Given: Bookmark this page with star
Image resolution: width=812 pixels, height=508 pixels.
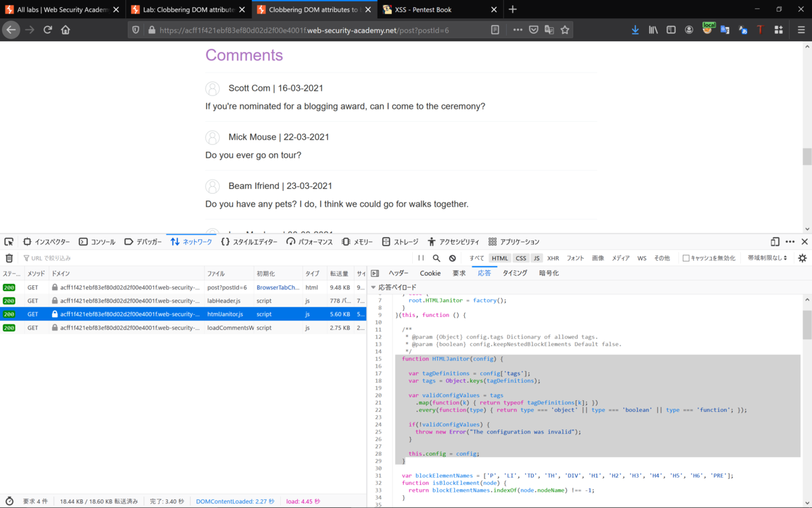Looking at the screenshot, I should pos(565,30).
